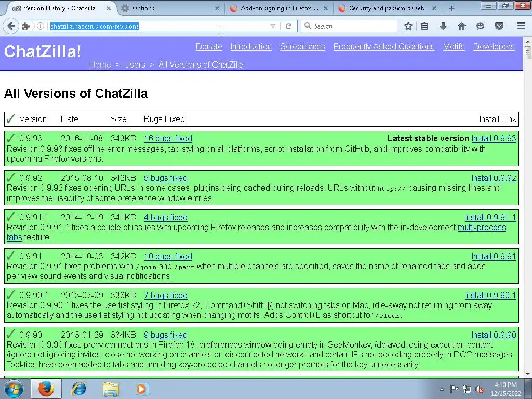View the 16 bugs fixed link
Viewport: 532px width, 399px height.
[168, 138]
